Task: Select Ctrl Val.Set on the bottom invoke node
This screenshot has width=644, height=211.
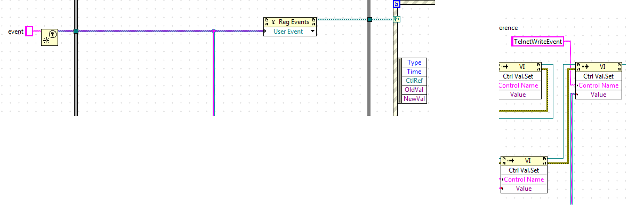Action: pyautogui.click(x=524, y=170)
